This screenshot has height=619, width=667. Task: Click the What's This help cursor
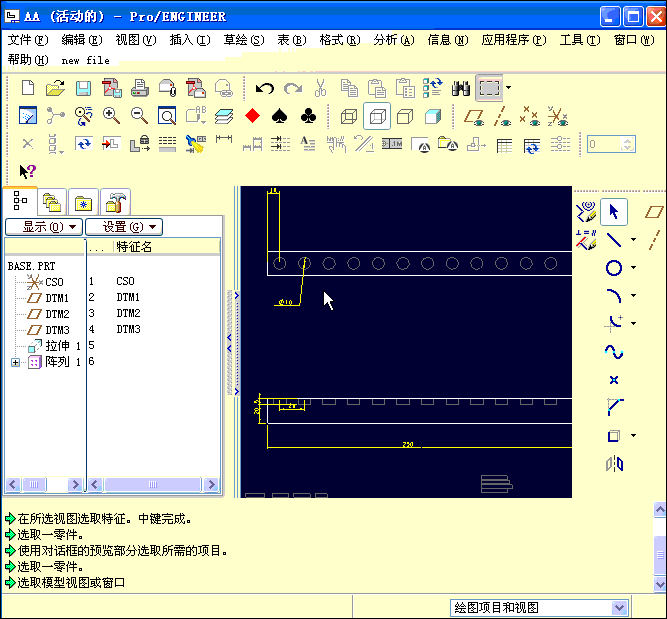[x=28, y=171]
